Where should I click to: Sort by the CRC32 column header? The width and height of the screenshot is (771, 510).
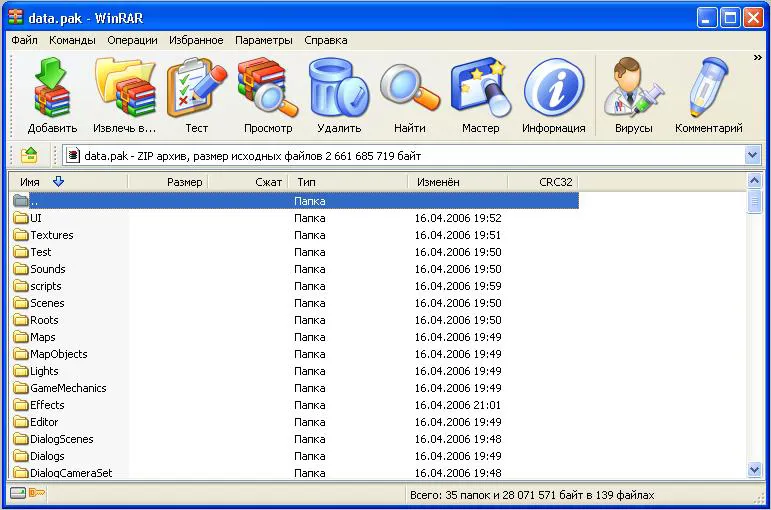(543, 182)
